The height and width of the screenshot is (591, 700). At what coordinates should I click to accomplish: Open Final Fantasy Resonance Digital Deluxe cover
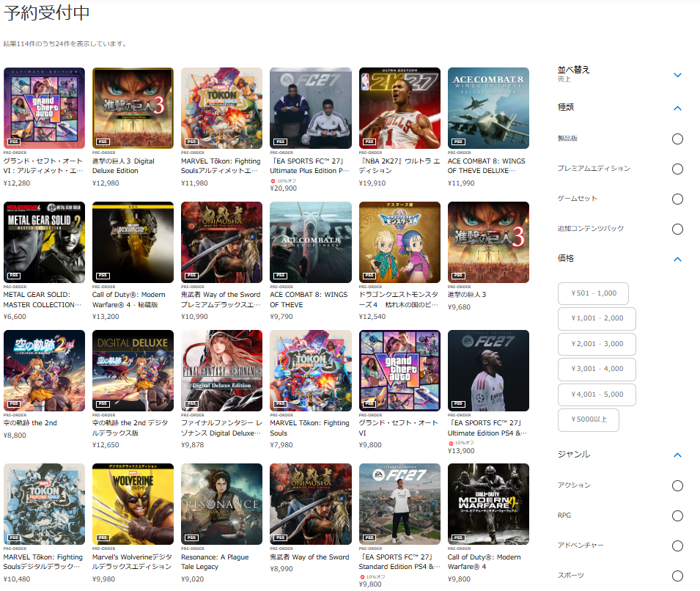tap(222, 371)
